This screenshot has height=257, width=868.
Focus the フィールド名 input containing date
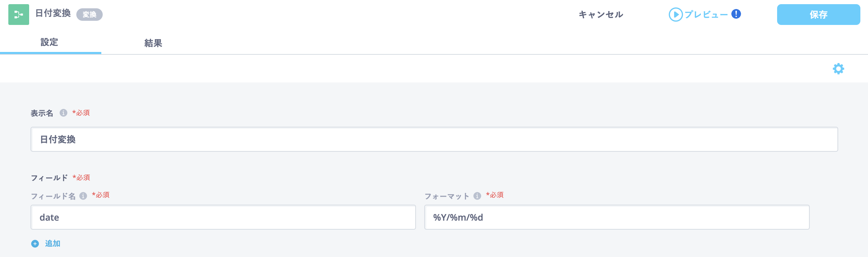tap(223, 217)
